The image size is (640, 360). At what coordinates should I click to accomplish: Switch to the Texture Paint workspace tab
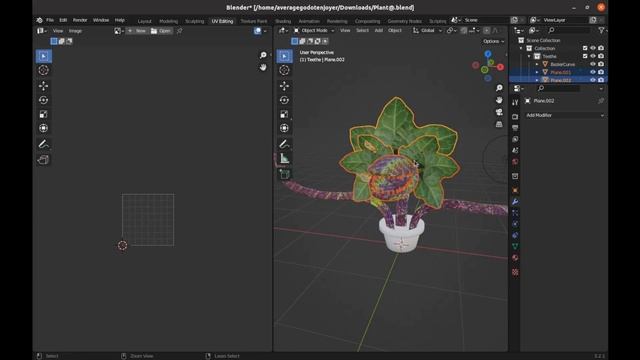point(253,21)
